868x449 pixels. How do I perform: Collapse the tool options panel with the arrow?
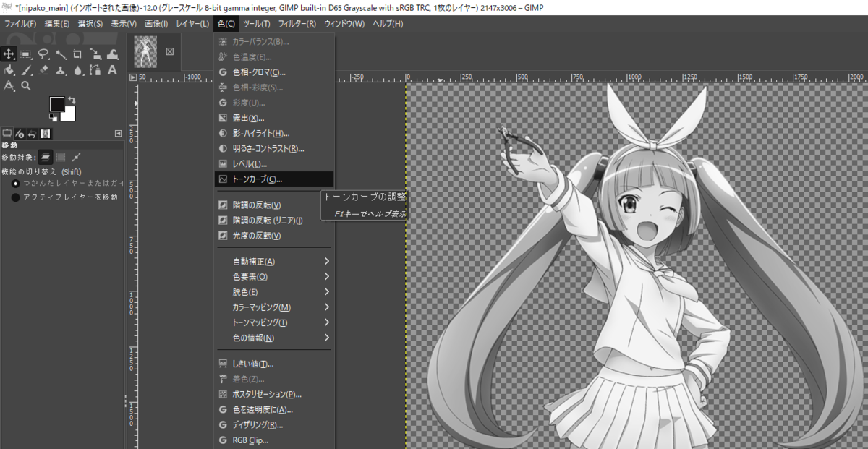118,134
